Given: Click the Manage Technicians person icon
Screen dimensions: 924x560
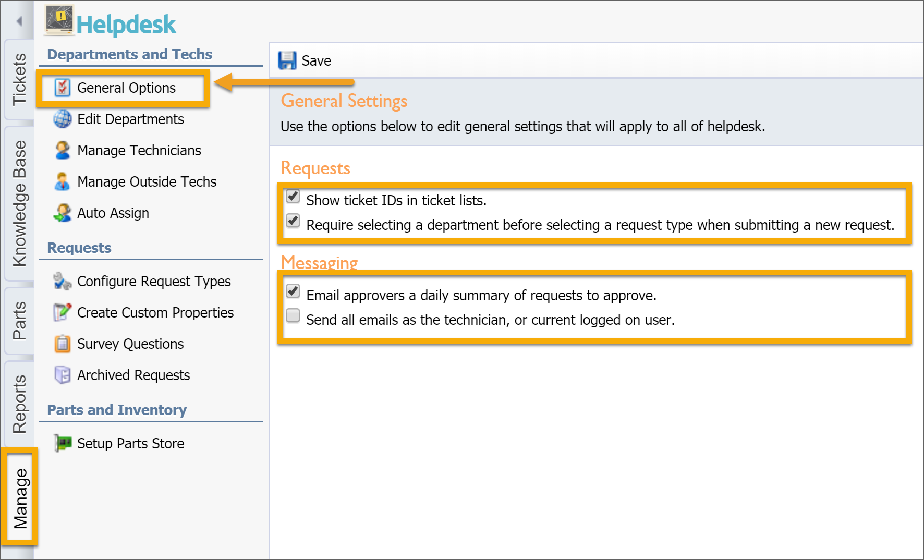Looking at the screenshot, I should (63, 150).
